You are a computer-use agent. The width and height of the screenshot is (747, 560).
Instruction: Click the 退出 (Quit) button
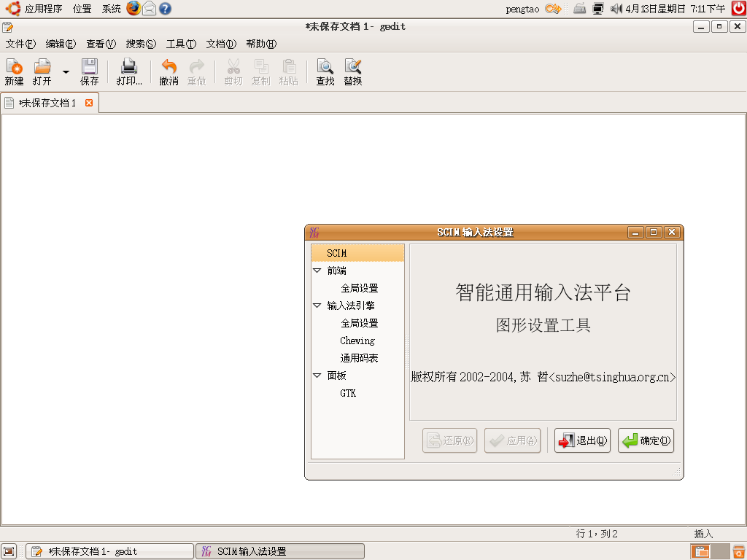(x=582, y=440)
